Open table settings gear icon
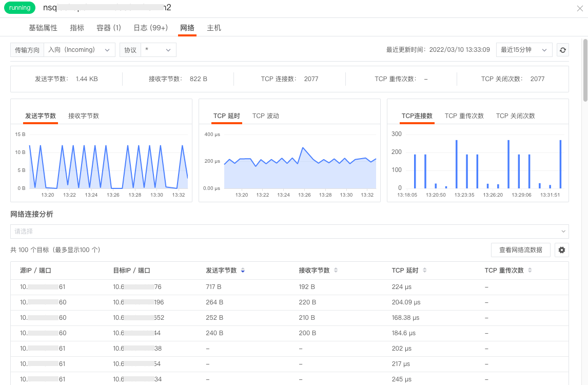The height and width of the screenshot is (385, 588). [x=561, y=250]
